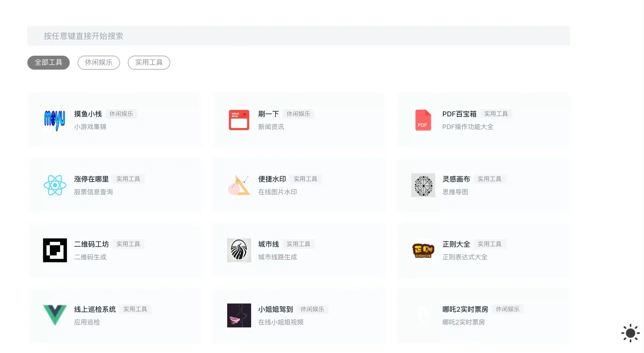Click the 小姐姐驾到 thumbnail image
The height and width of the screenshot is (353, 644).
click(239, 315)
